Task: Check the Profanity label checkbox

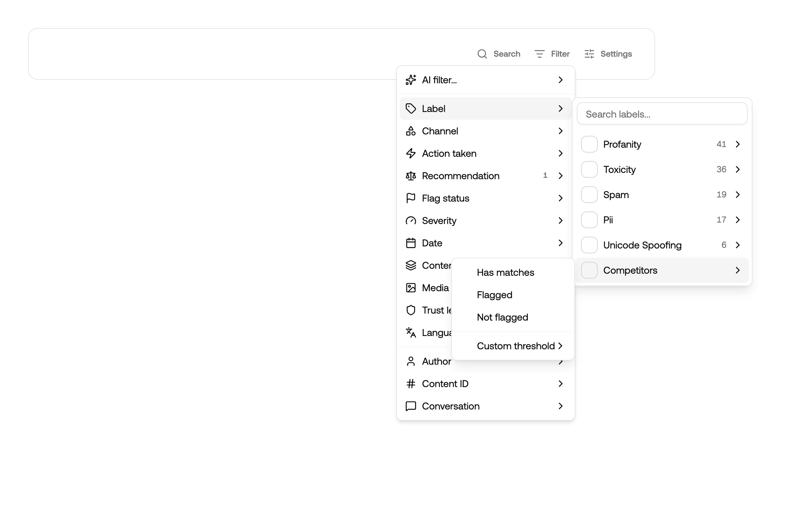Action: 589,144
